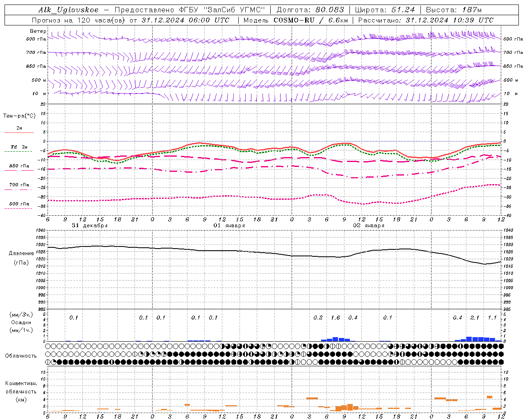This screenshot has height=420, width=525.
Task: Click the 1015 tick on right pressure axis
Action: pyautogui.click(x=509, y=266)
